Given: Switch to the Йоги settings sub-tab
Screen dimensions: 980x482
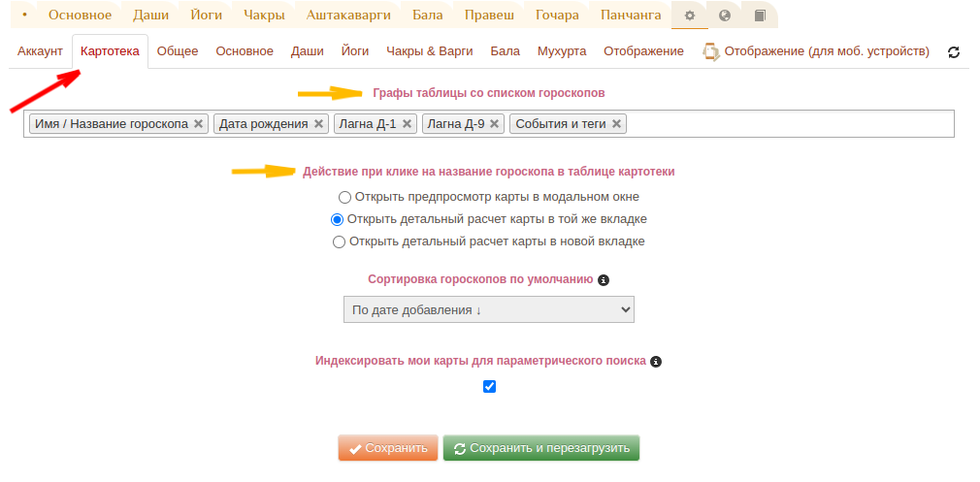Looking at the screenshot, I should pyautogui.click(x=355, y=51).
